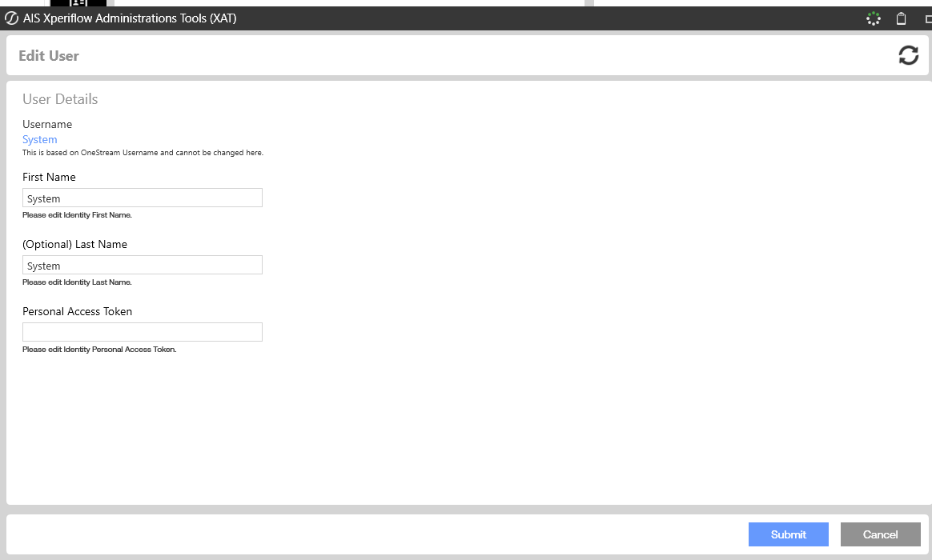Image resolution: width=932 pixels, height=560 pixels.
Task: Maximize the XAT dialog window
Action: pyautogui.click(x=926, y=18)
